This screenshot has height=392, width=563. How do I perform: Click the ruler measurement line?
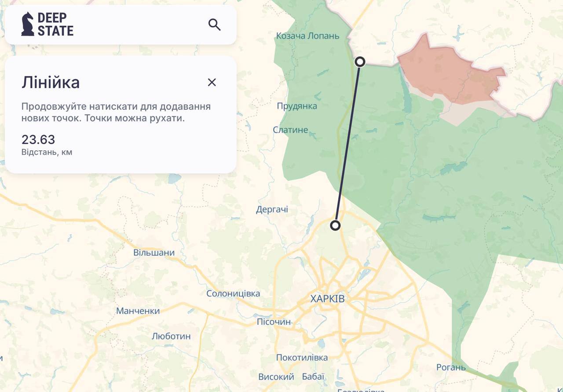tap(347, 144)
